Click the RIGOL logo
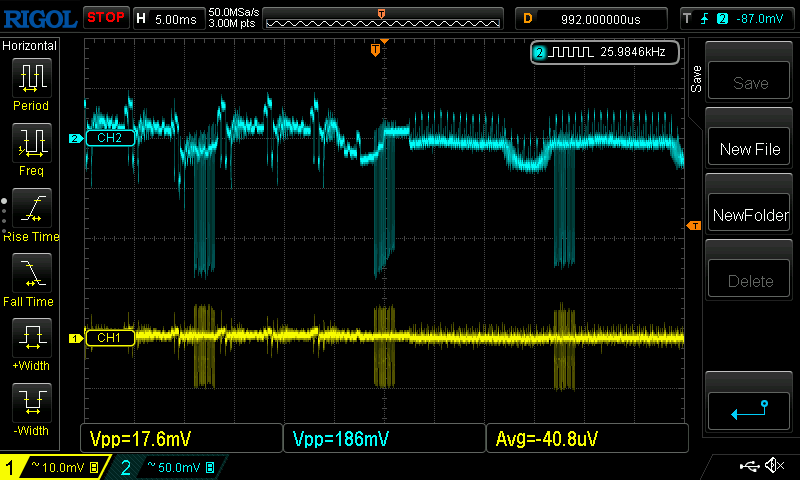800x480 pixels. 40,19
